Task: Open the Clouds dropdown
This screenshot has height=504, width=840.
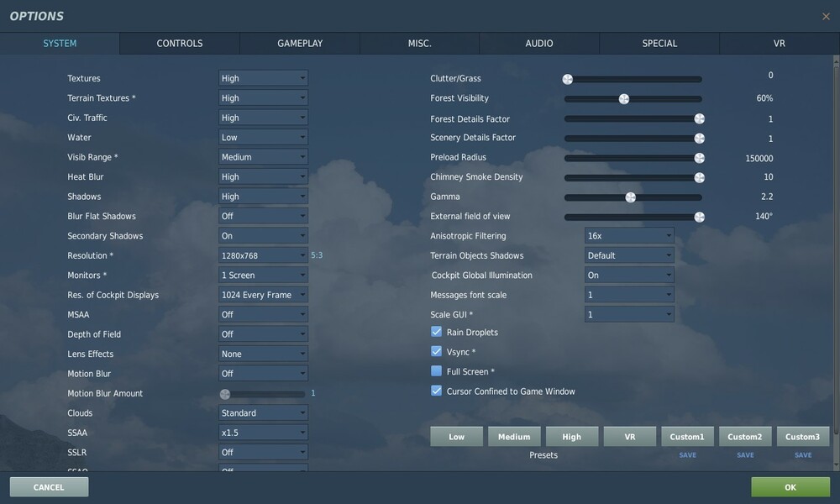Action: [x=263, y=413]
